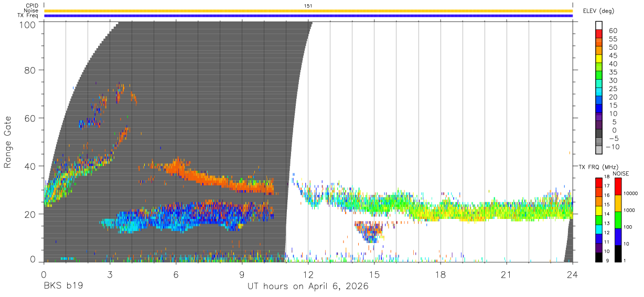Click the 9 tick on UT hours axis
644x297 pixels.
tap(242, 274)
